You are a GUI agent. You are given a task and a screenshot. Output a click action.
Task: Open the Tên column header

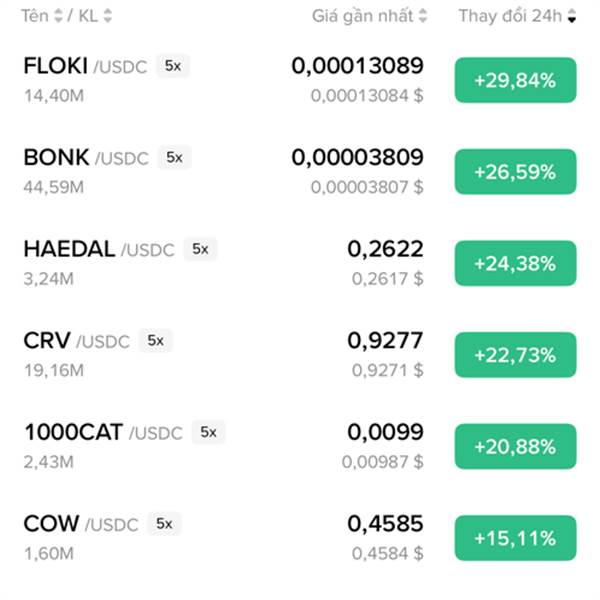[x=34, y=16]
